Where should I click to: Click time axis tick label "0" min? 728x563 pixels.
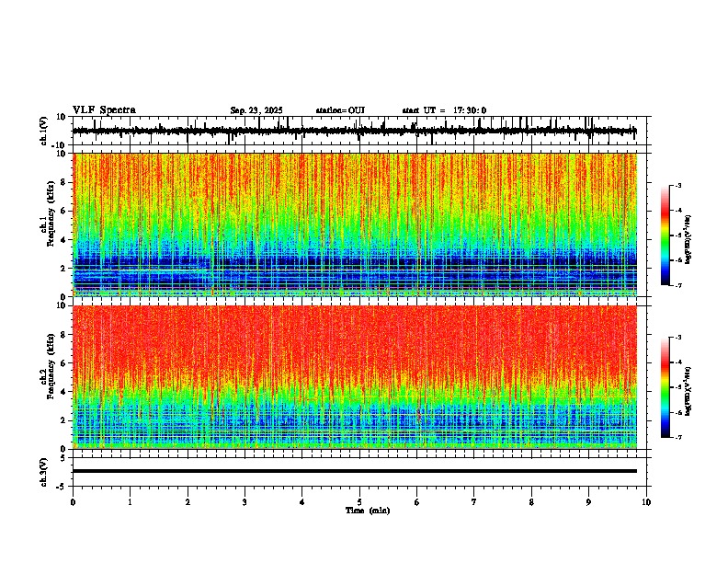(73, 501)
